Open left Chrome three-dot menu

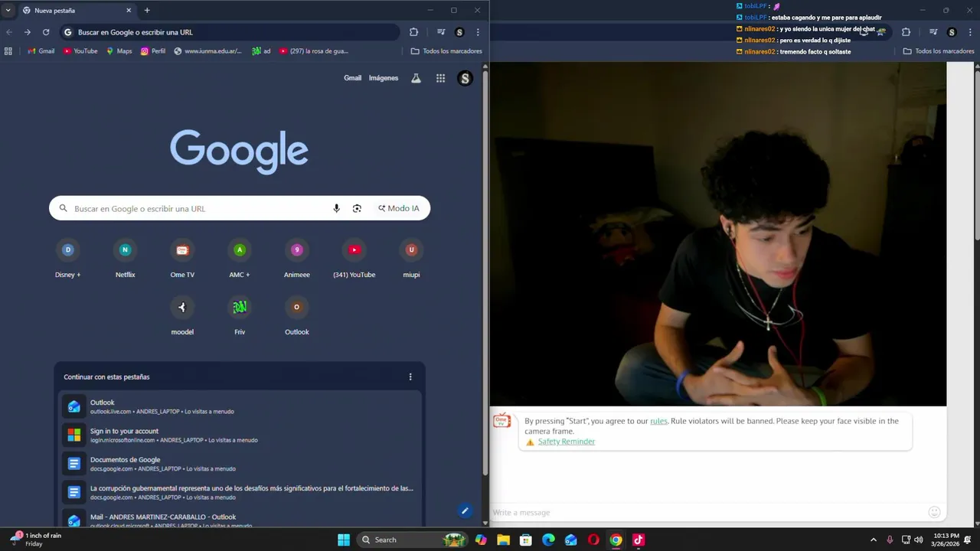[478, 32]
